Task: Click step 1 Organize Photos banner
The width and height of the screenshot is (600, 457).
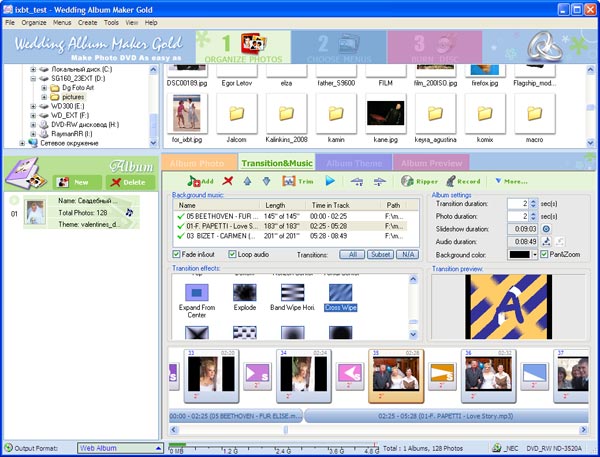Action: click(x=243, y=47)
